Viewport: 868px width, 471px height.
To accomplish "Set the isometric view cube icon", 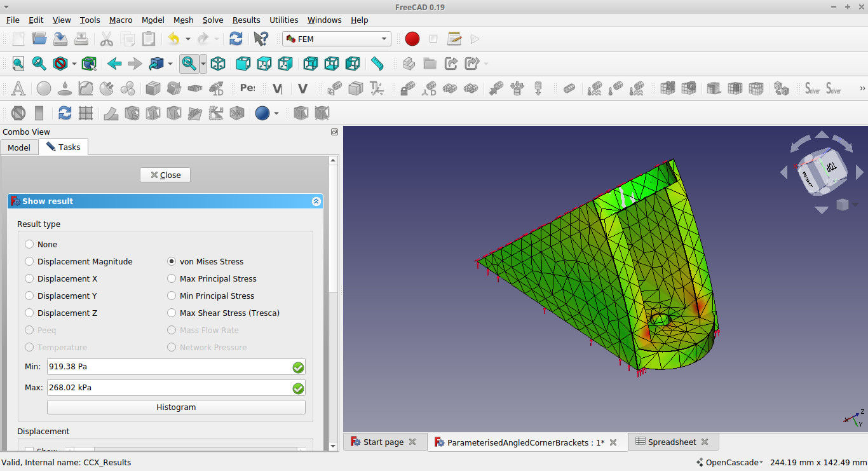I will coord(218,64).
